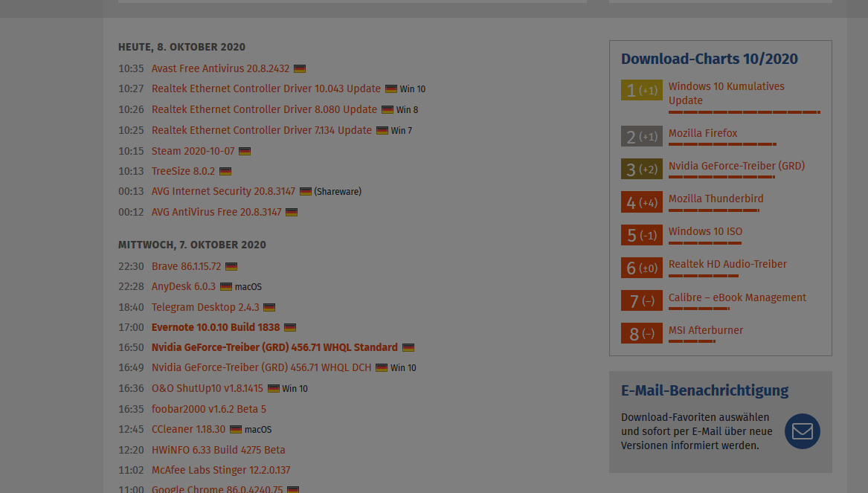This screenshot has width=868, height=493.
Task: Click the gold rank 1 (+1) badge
Action: [x=642, y=90]
